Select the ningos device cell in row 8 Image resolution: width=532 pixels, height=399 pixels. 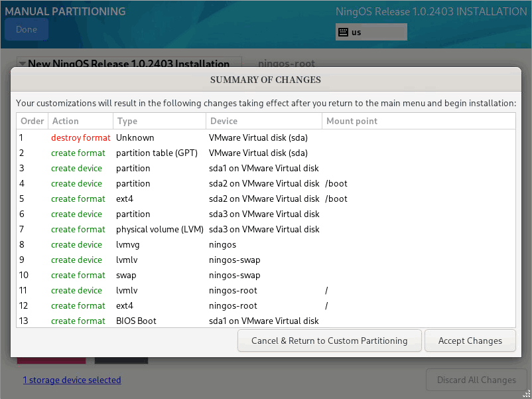223,244
